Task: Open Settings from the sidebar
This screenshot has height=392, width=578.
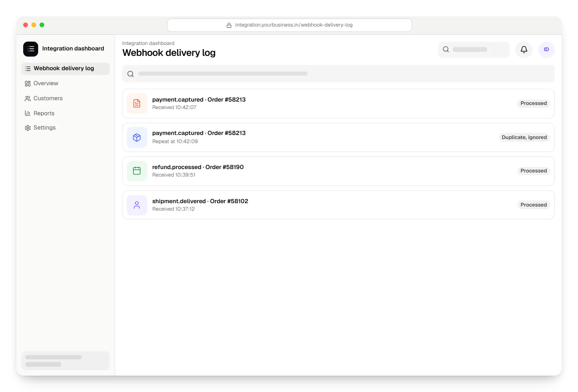Action: pyautogui.click(x=65, y=128)
